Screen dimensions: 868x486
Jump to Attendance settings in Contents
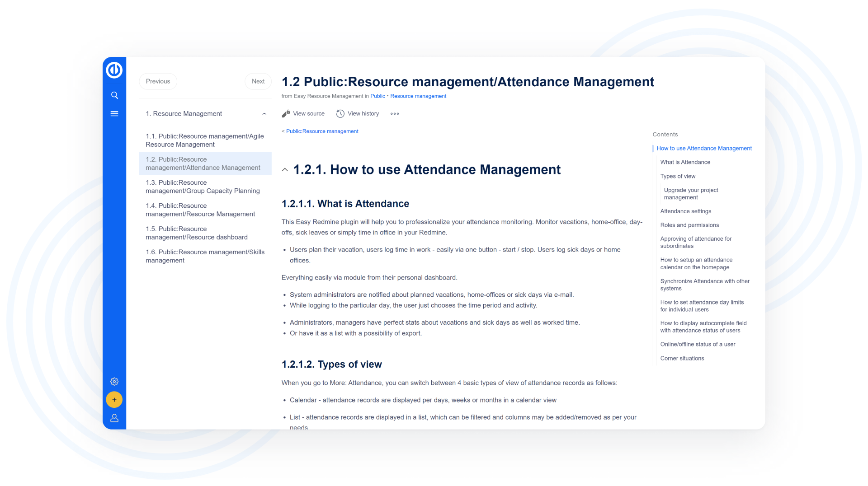[x=685, y=211]
